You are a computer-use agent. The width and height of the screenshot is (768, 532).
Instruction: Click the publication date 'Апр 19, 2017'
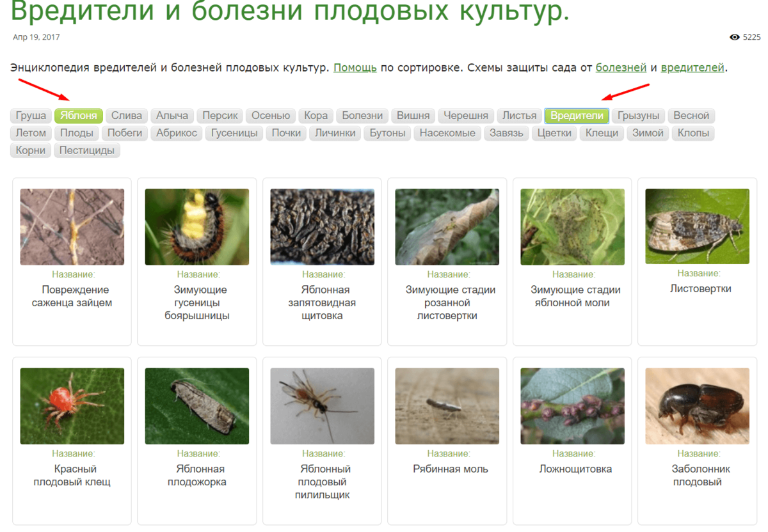pyautogui.click(x=36, y=37)
